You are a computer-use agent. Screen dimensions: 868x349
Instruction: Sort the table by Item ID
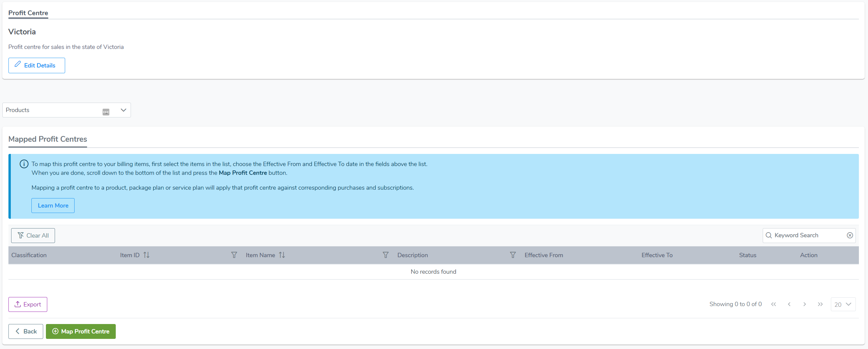click(146, 255)
